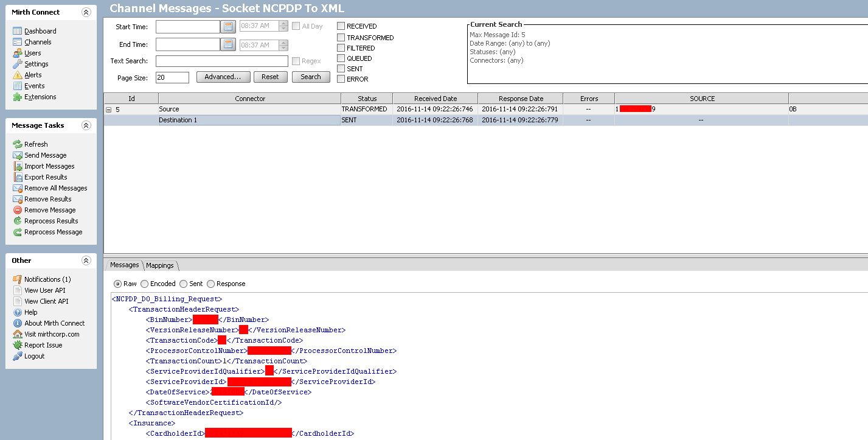Click the Help question mark icon
The image size is (868, 440).
coord(18,312)
